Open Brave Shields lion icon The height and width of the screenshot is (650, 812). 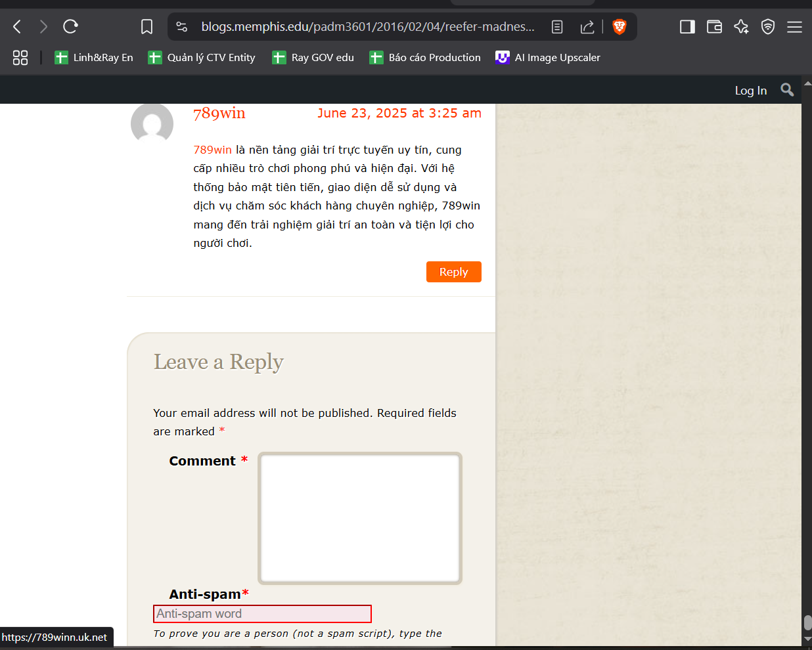tap(619, 27)
